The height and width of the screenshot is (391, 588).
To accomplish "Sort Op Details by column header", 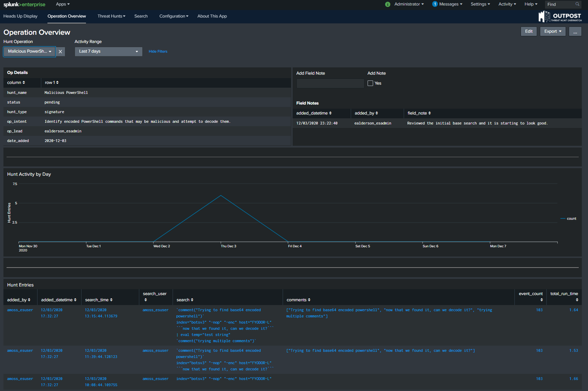I will pos(16,83).
